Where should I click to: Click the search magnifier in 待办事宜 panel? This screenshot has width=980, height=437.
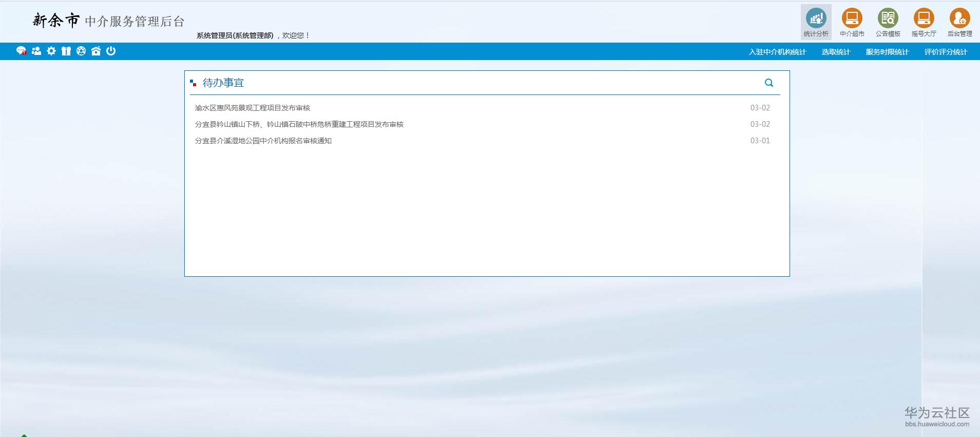click(x=769, y=83)
